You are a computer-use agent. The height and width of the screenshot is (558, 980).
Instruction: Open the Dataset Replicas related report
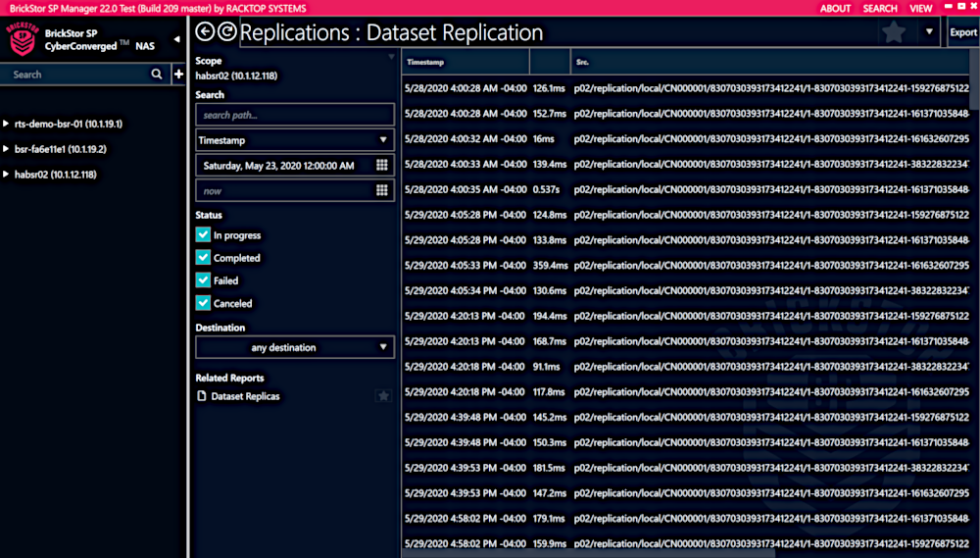click(245, 396)
